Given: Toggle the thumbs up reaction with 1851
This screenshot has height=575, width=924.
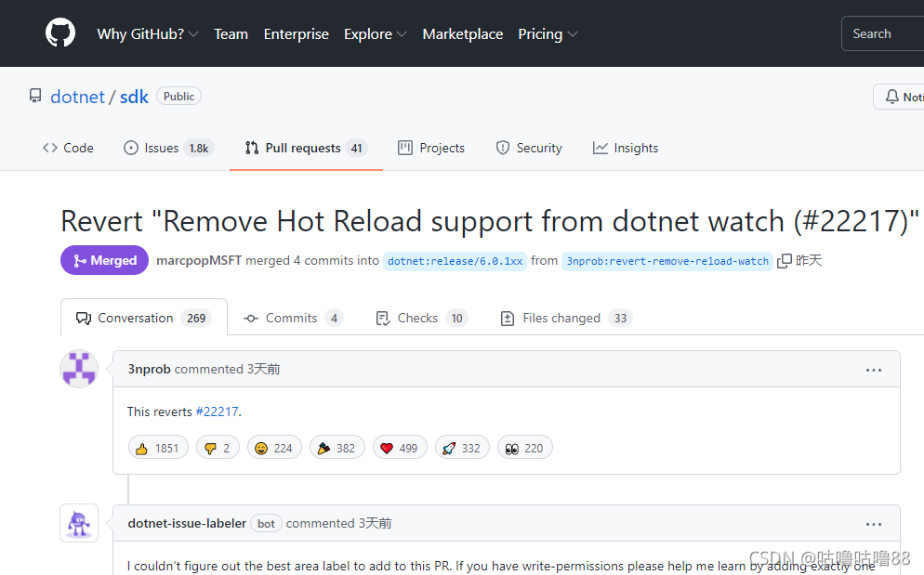Looking at the screenshot, I should pyautogui.click(x=158, y=448).
